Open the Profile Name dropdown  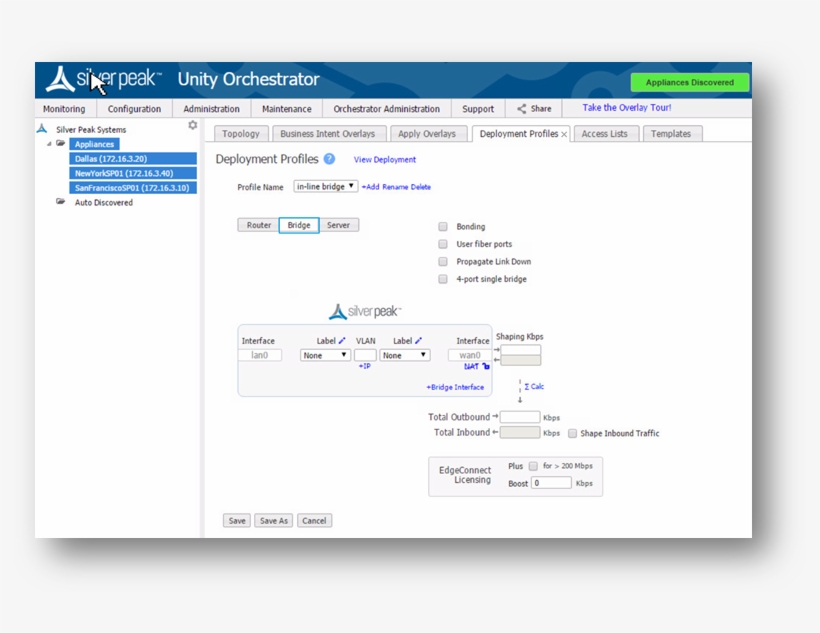325,187
